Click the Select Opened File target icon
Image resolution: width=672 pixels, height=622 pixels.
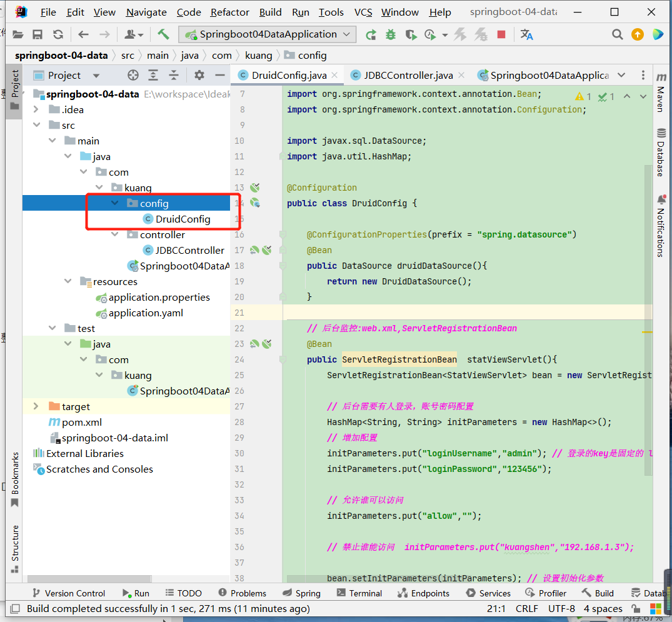coord(133,75)
